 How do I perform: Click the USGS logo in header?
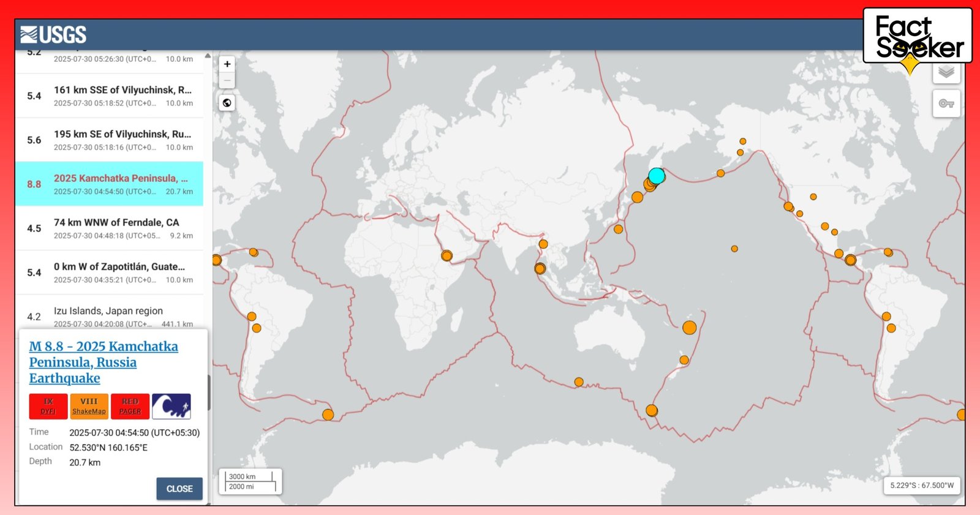tap(53, 34)
